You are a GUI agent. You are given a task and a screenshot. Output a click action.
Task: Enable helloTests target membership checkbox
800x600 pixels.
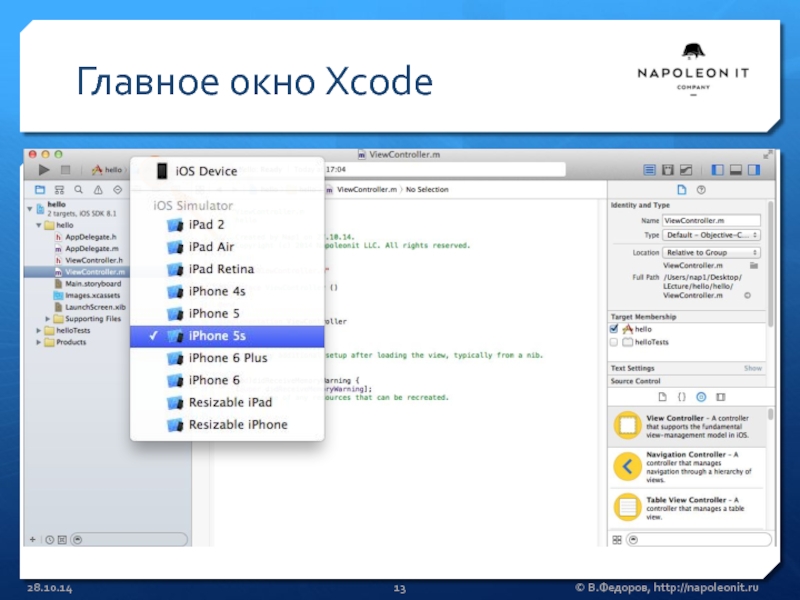pos(615,342)
